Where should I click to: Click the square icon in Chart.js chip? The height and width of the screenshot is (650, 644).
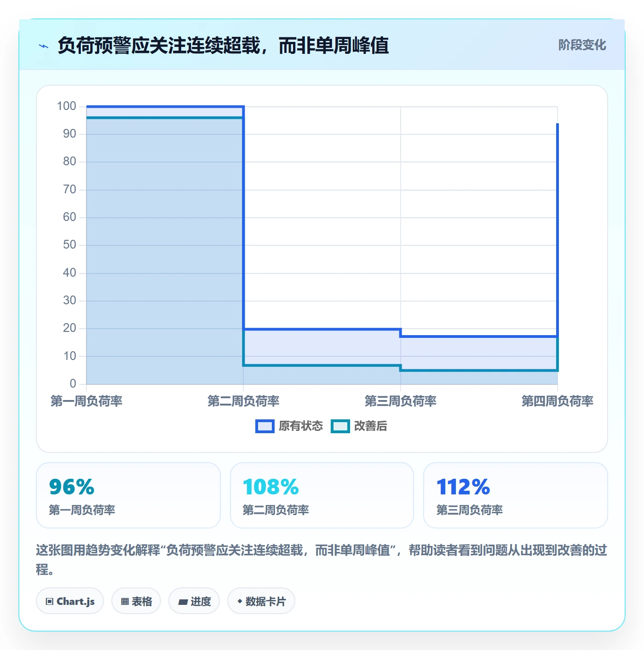50,602
